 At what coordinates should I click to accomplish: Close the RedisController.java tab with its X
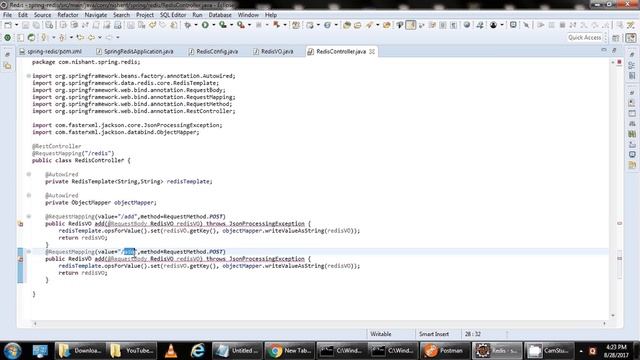[372, 51]
